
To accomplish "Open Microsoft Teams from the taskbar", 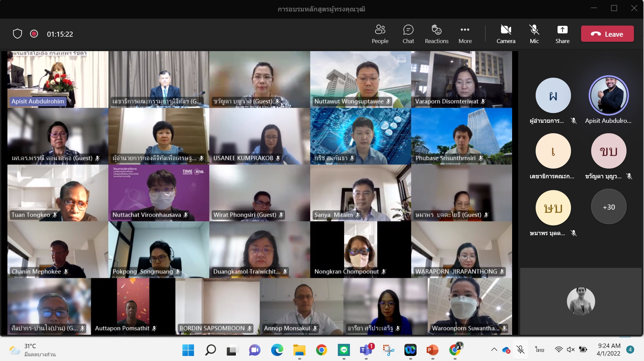I will (x=366, y=350).
